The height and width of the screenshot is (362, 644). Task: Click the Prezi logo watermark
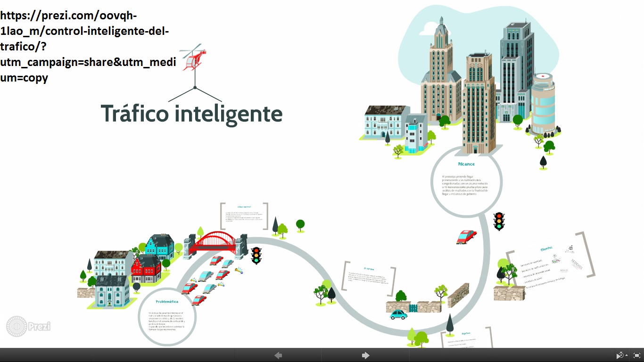(28, 325)
